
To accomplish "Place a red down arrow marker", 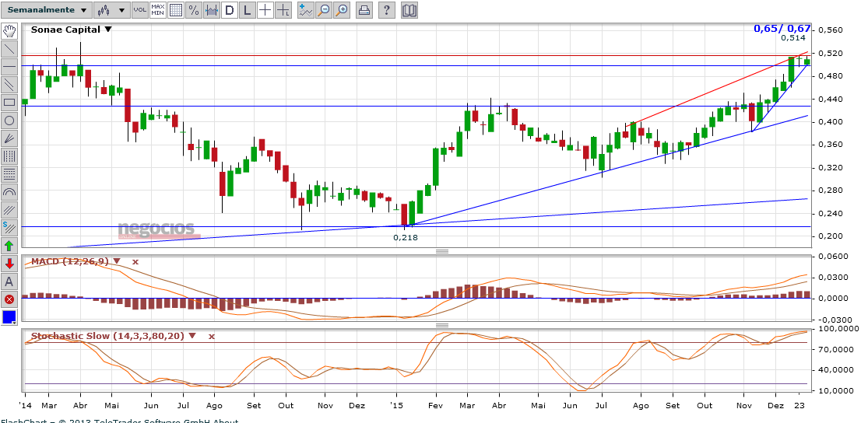I will pos(9,264).
